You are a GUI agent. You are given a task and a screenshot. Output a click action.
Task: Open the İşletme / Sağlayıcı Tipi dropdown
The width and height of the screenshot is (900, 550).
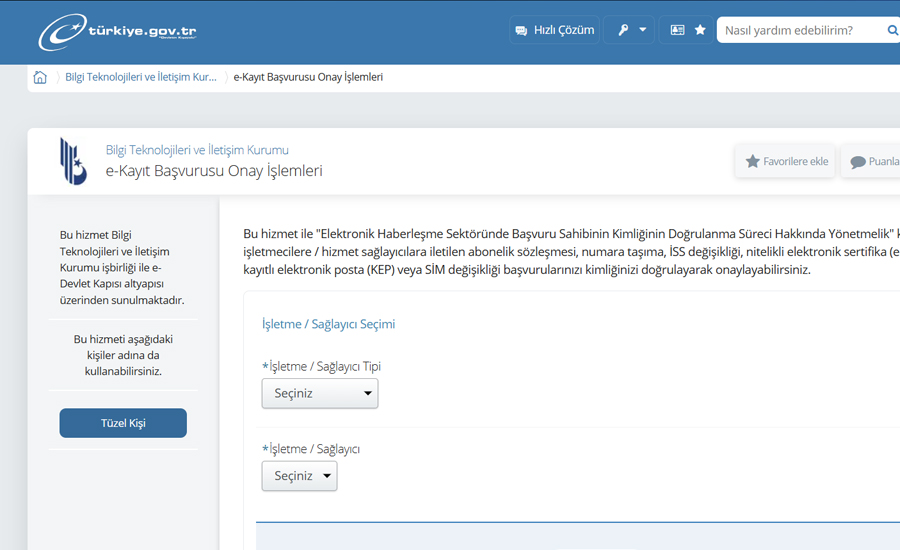tap(320, 393)
